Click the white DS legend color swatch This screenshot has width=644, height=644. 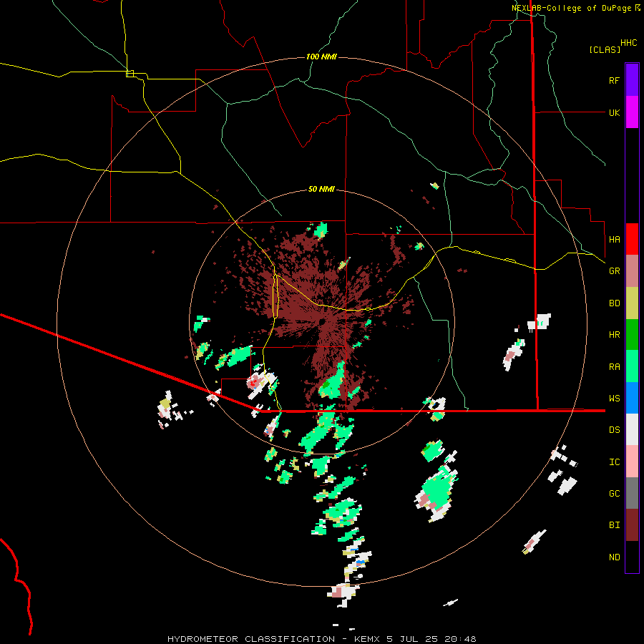tap(632, 429)
